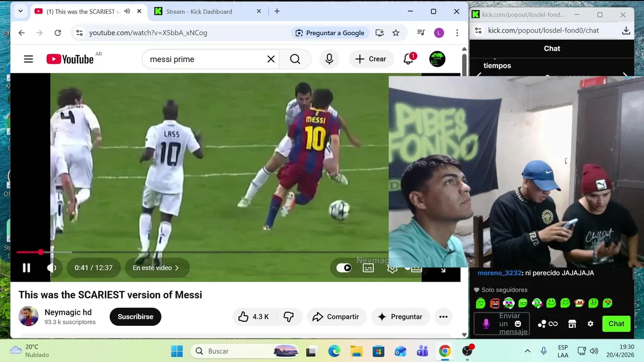This screenshot has width=644, height=362.
Task: Open Chrome's tab search dropdown arrow
Action: 21,11
